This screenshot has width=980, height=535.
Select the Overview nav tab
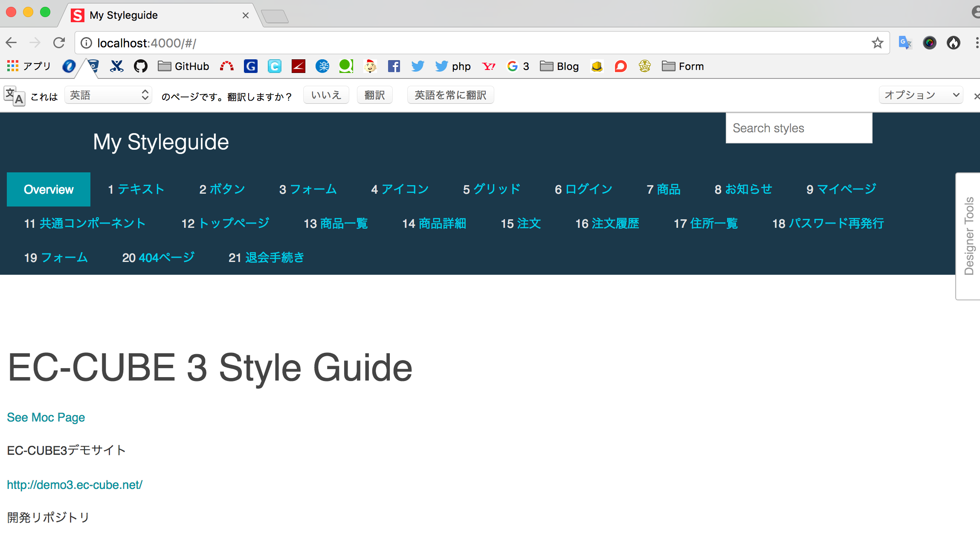(x=49, y=189)
